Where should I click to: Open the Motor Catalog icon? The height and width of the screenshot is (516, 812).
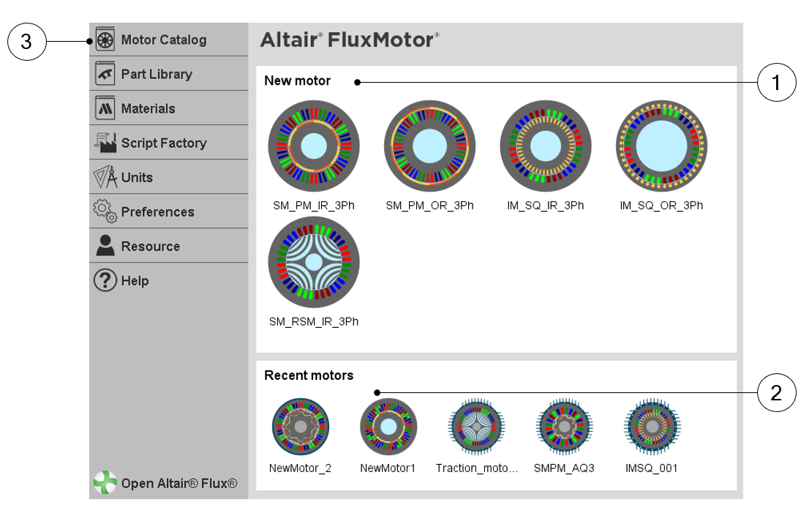click(x=105, y=40)
